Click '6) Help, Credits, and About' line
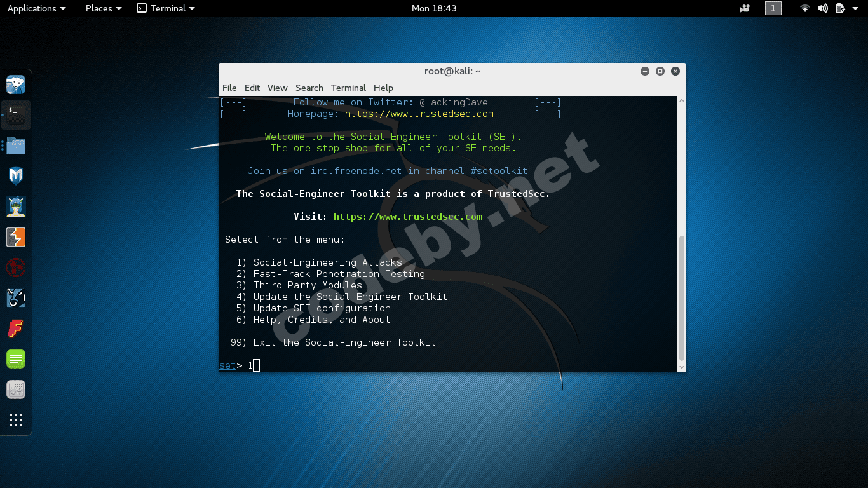 point(313,320)
